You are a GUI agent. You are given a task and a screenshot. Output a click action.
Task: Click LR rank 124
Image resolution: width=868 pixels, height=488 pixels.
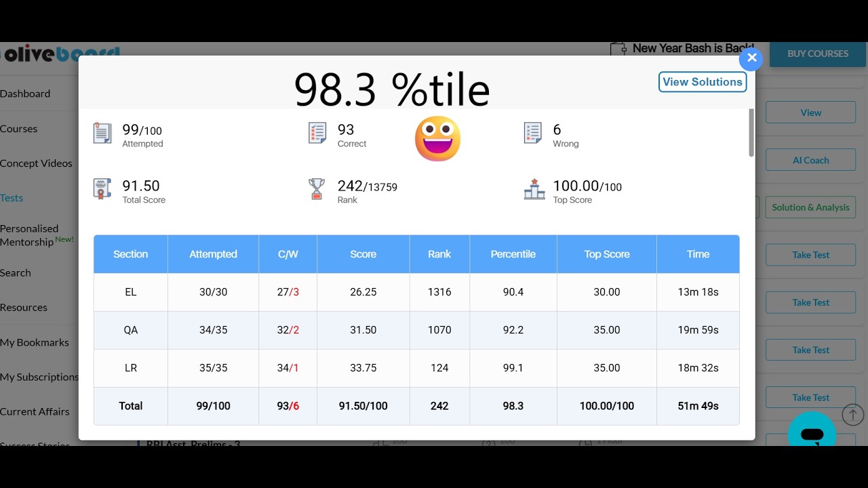coord(439,368)
